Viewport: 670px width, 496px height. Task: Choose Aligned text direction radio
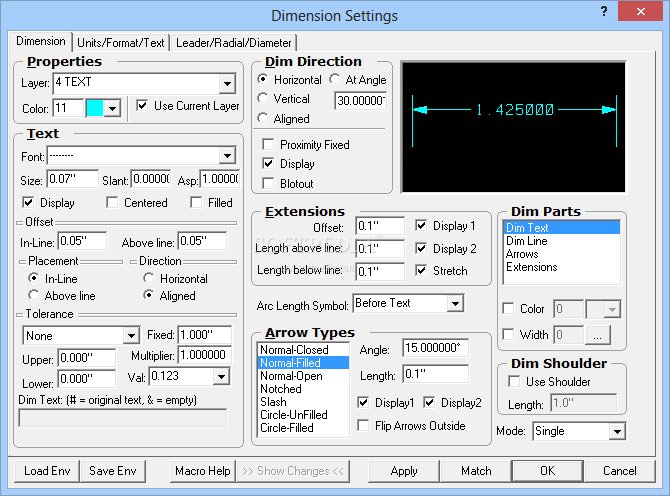point(148,295)
